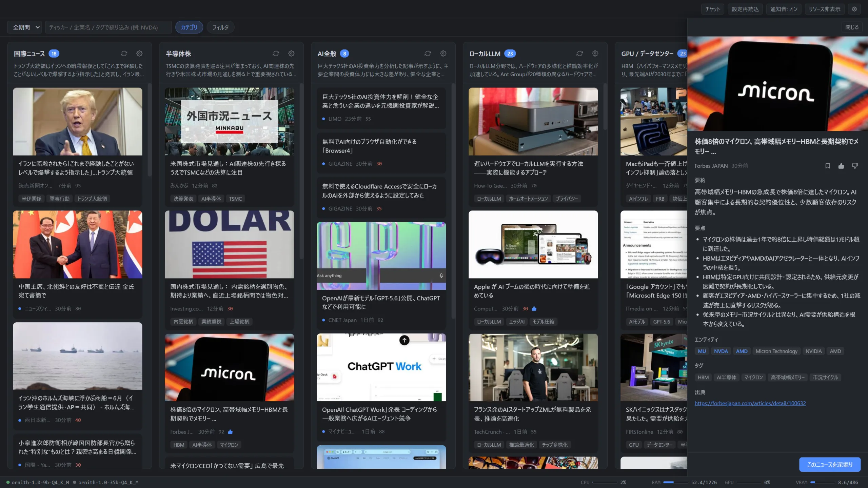Viewport: 868px width, 488px height.
Task: Click the ホームオートメーション tag
Action: [x=528, y=199]
